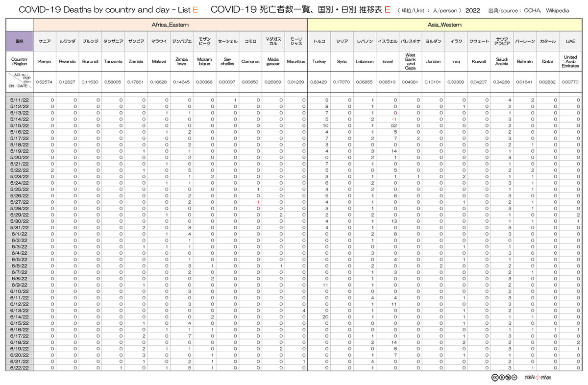
Task: Select the Seychelles column header
Action: 227,62
